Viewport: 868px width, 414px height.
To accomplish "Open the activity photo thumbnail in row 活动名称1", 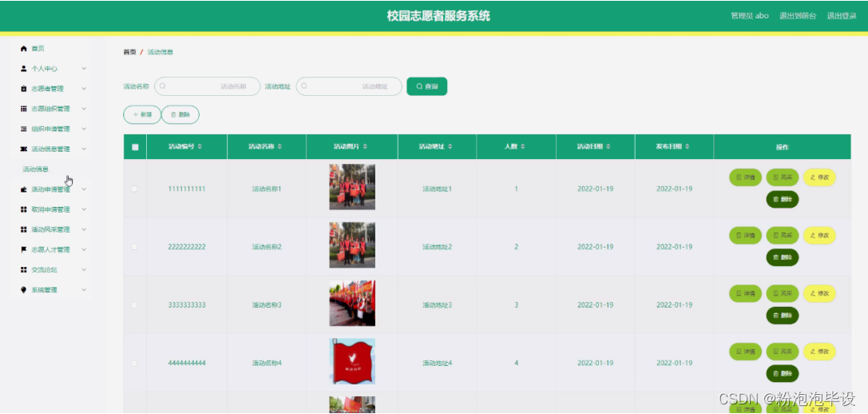I will pyautogui.click(x=352, y=187).
